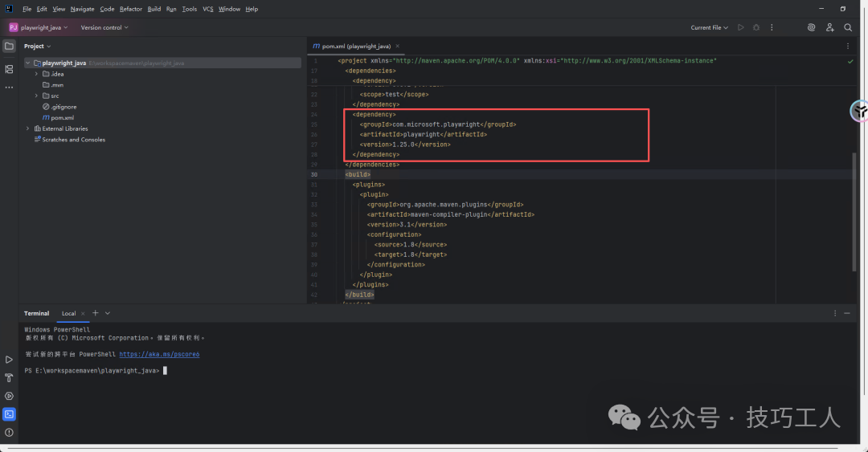This screenshot has width=868, height=452.
Task: Open More Actions menu beside Debug
Action: pyautogui.click(x=772, y=27)
